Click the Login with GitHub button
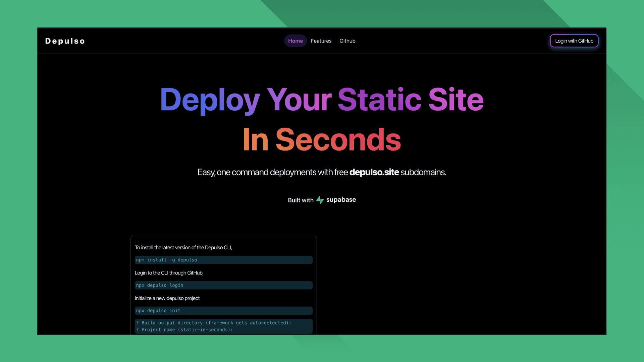This screenshot has height=362, width=644. click(574, 41)
